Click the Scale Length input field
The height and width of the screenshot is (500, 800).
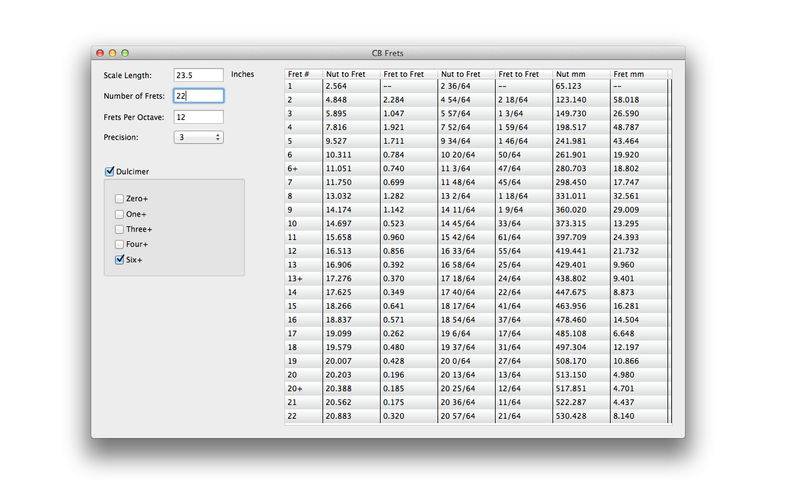tap(198, 75)
